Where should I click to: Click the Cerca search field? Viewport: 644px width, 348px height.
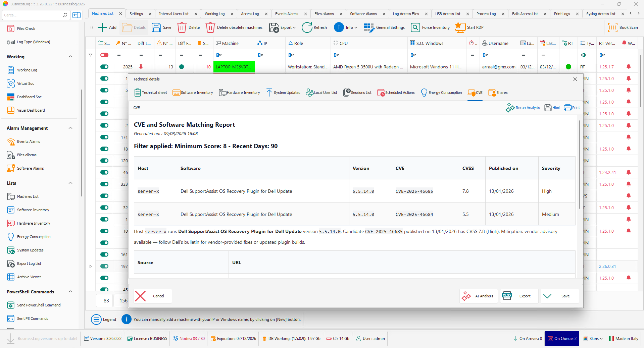(32, 15)
